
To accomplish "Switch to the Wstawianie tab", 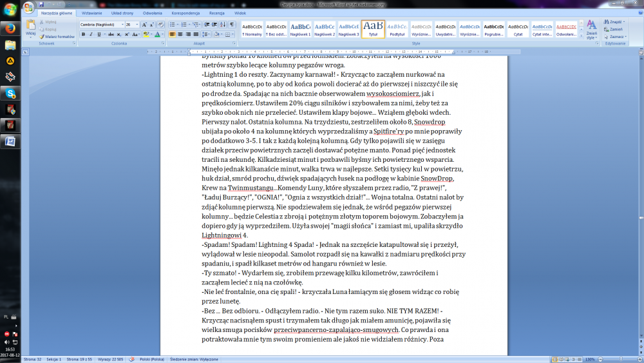I will (x=91, y=12).
